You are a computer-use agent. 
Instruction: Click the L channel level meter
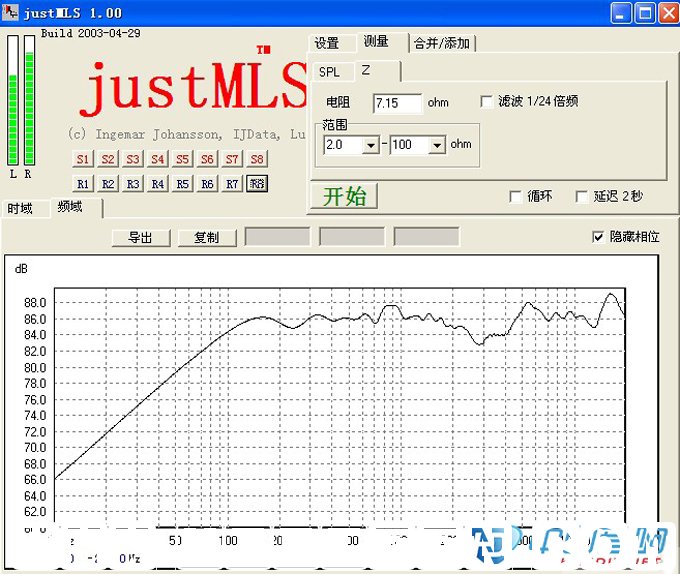[13, 100]
